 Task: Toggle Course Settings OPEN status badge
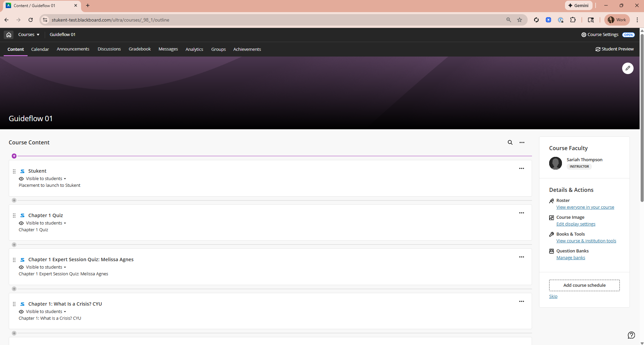coord(628,35)
